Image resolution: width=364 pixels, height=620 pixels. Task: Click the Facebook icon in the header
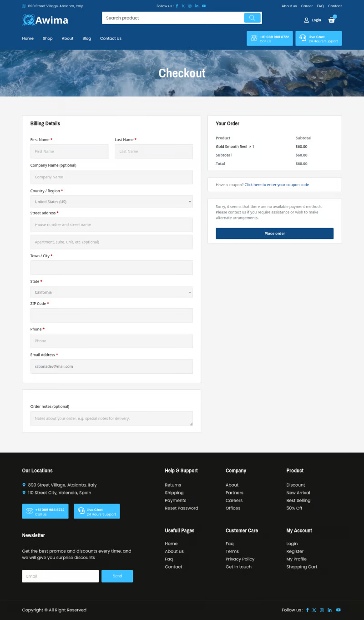point(177,6)
